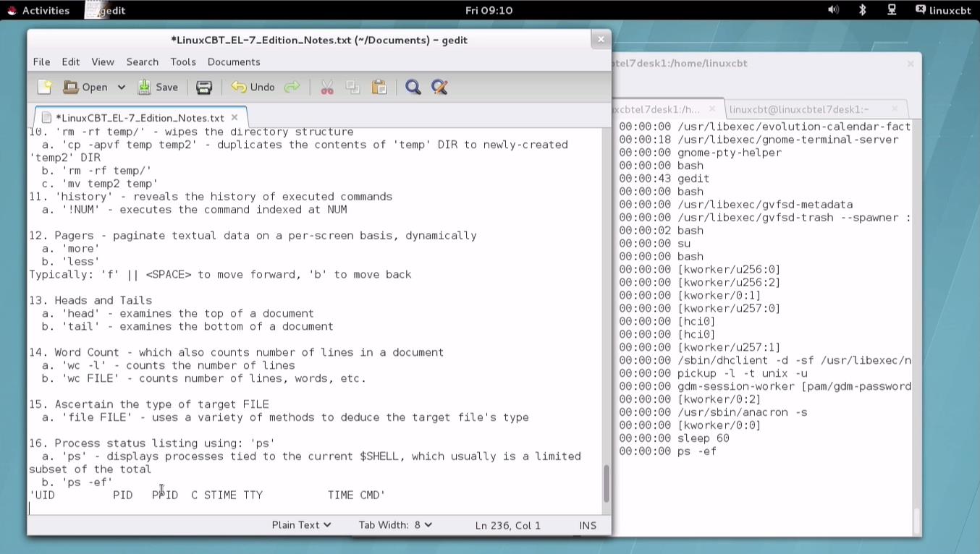
Task: Click '16. Process status listing' line
Action: tap(152, 443)
